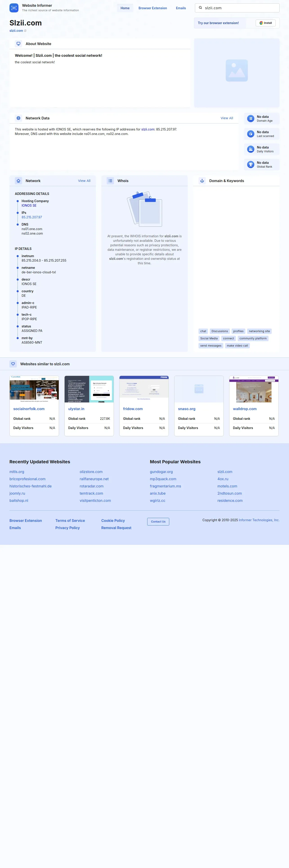Open railfaneurope.net link
The width and height of the screenshot is (289, 868).
click(94, 479)
